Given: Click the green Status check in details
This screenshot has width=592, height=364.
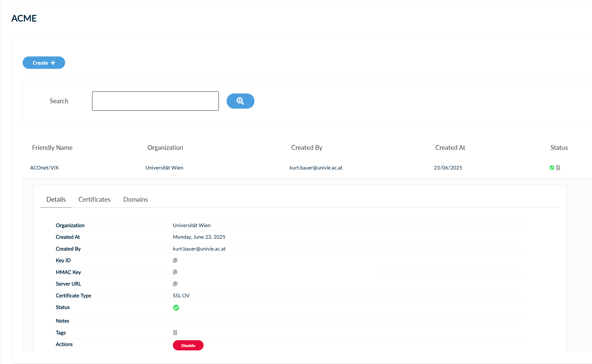Looking at the screenshot, I should [176, 308].
